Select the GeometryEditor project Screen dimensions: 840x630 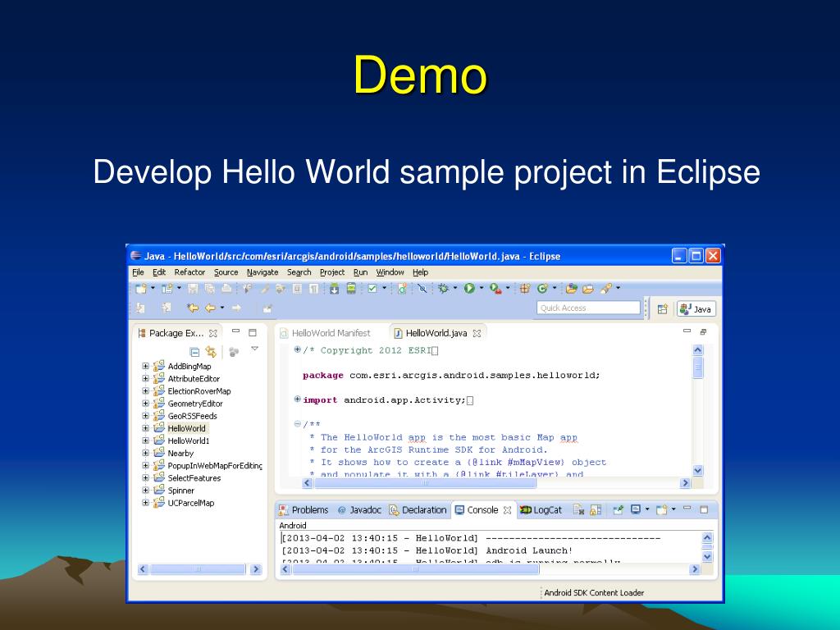click(195, 404)
